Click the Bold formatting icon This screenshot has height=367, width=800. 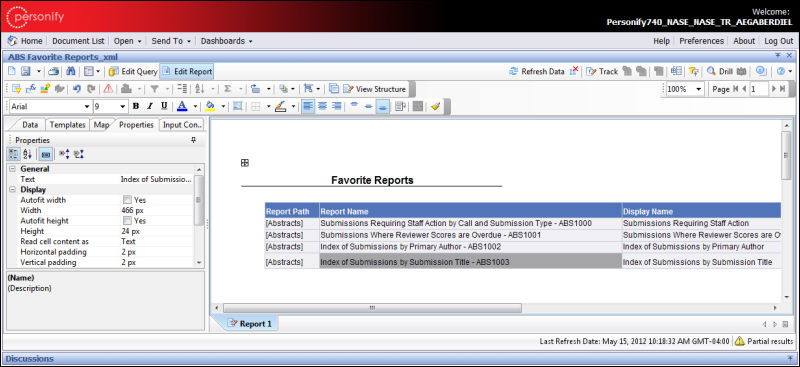tap(136, 106)
